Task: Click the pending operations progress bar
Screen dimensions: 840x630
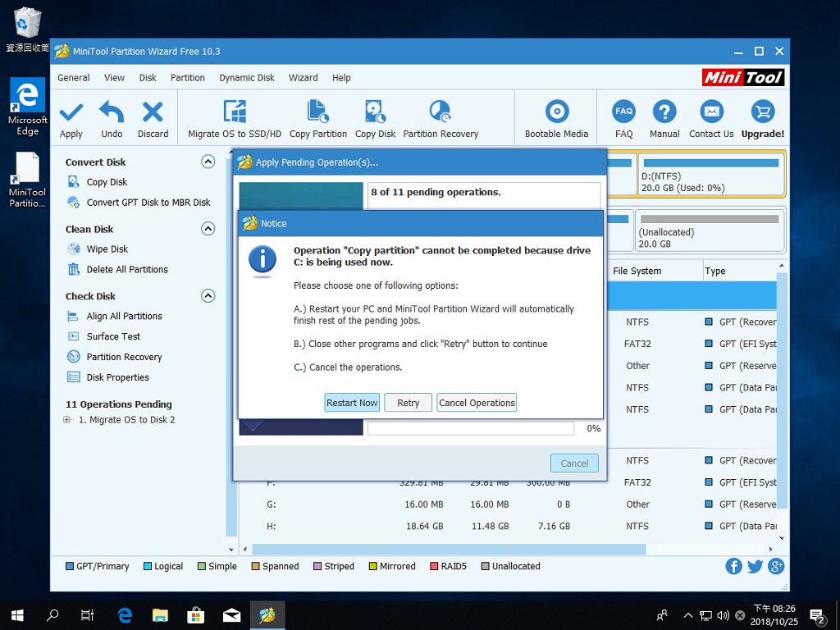Action: click(471, 428)
